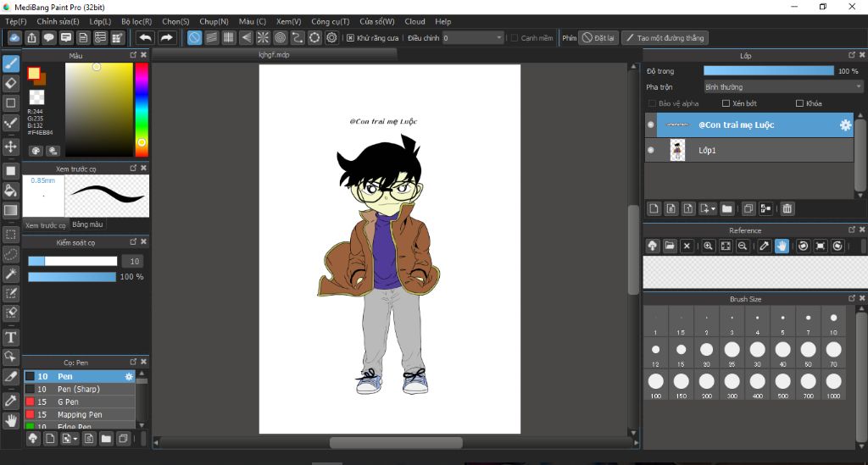Click the Undo arrow
868x465 pixels.
pyautogui.click(x=145, y=37)
